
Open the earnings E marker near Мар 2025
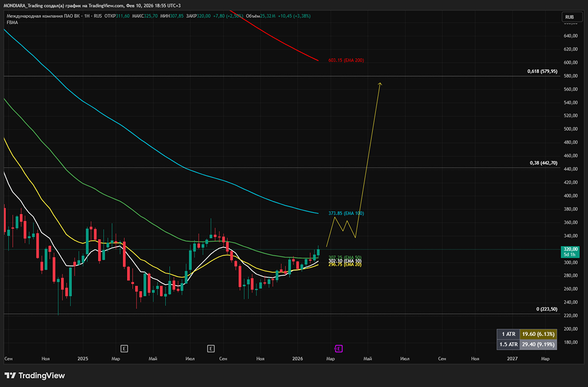(x=124, y=349)
